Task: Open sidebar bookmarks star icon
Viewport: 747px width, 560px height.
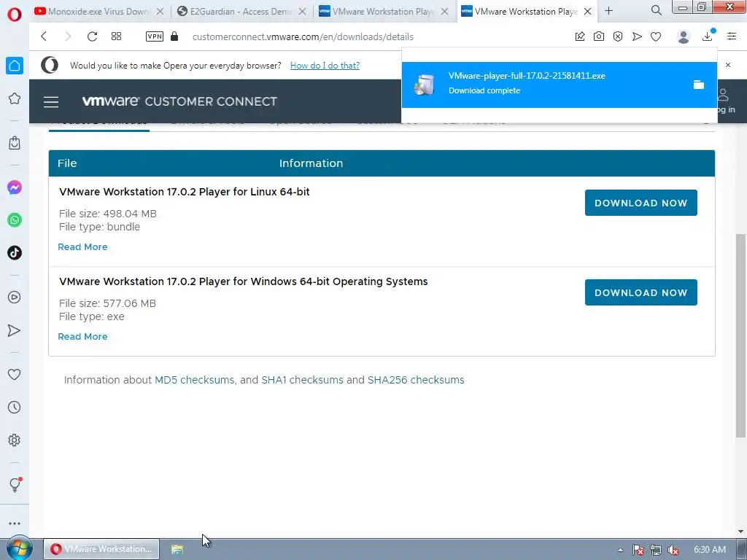Action: (x=15, y=98)
